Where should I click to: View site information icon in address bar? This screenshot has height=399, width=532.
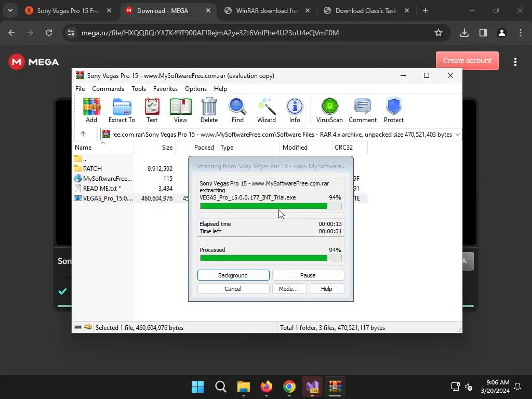pos(71,33)
